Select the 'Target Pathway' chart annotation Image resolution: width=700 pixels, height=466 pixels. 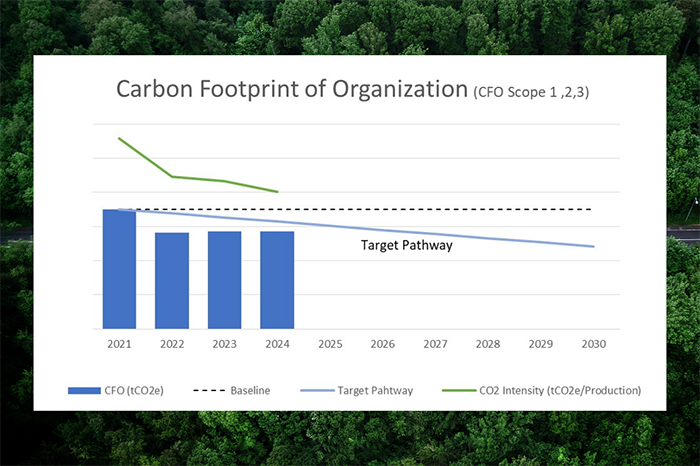click(407, 245)
